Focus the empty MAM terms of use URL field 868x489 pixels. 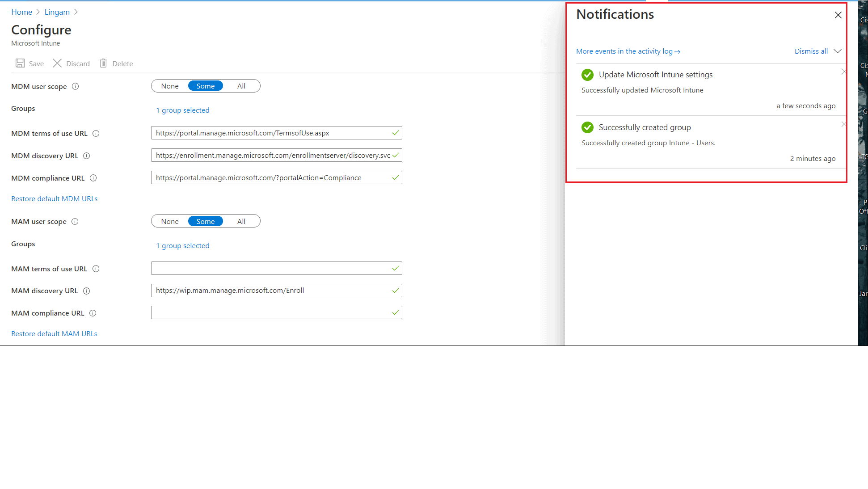pyautogui.click(x=277, y=268)
